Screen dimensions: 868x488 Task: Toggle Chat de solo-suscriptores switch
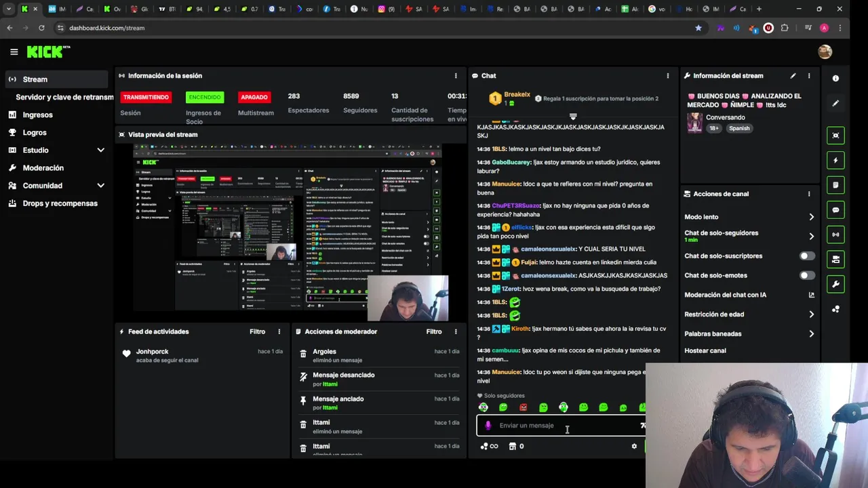(x=806, y=256)
